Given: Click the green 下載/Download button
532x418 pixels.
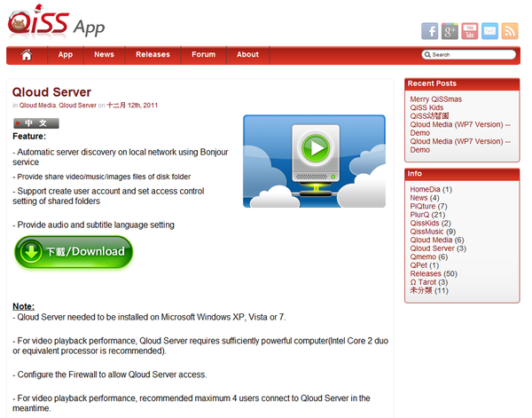Looking at the screenshot, I should 74,252.
